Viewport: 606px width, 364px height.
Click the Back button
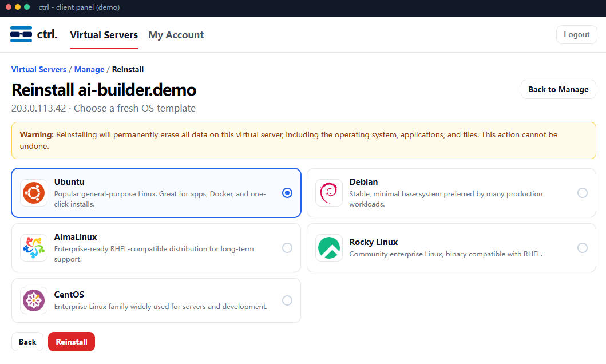point(27,342)
